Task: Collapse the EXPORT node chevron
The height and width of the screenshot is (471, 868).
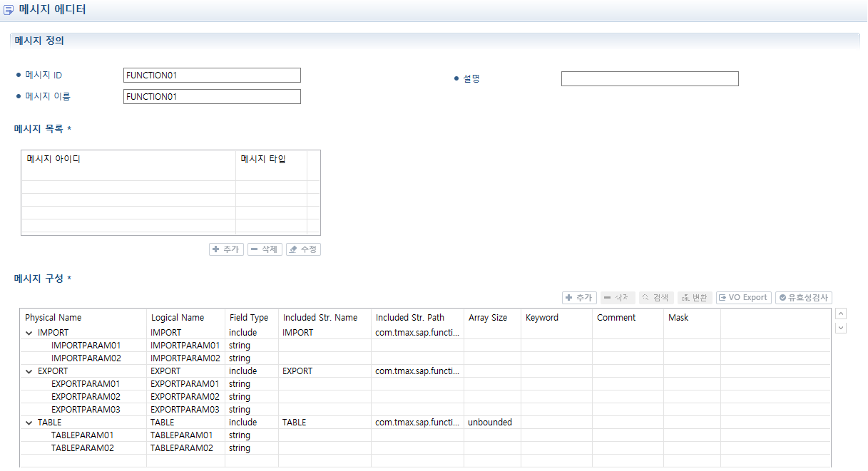Action: 29,371
